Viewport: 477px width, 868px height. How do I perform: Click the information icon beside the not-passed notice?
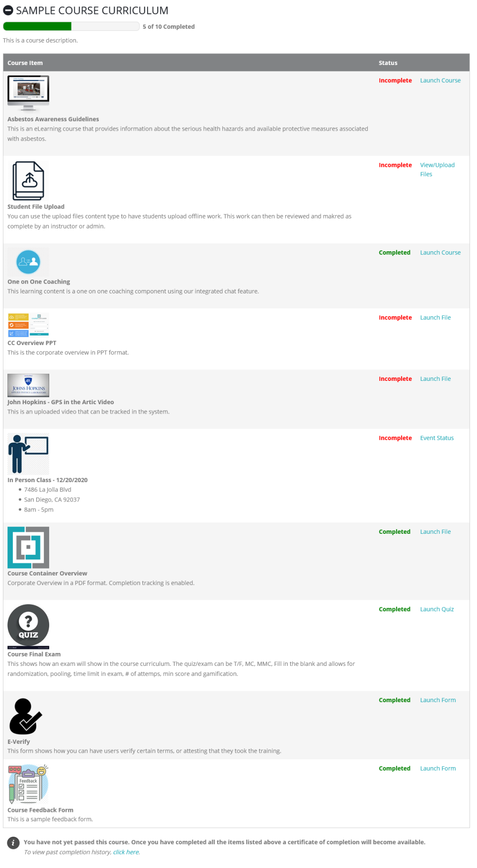13,843
